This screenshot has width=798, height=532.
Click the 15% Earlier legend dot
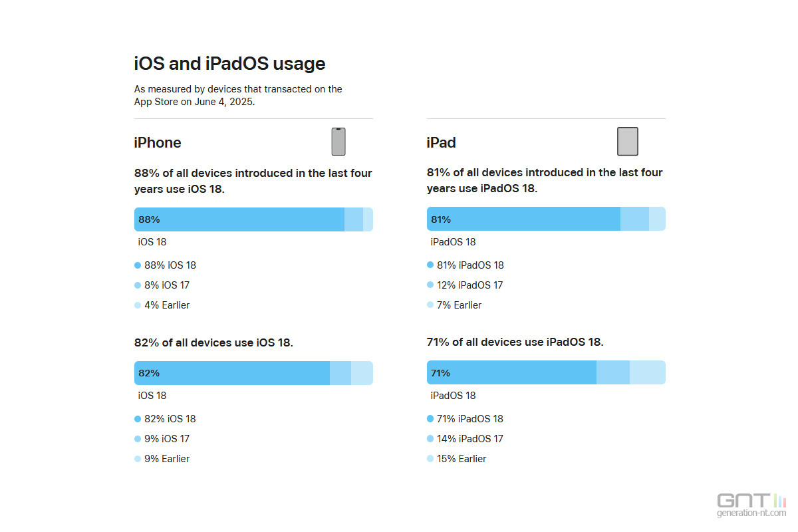click(430, 459)
